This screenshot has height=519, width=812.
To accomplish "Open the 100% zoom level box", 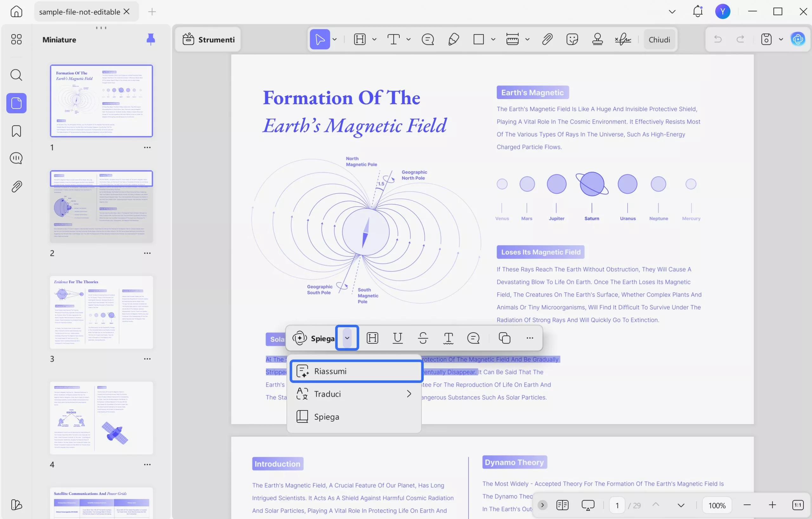I will point(717,505).
